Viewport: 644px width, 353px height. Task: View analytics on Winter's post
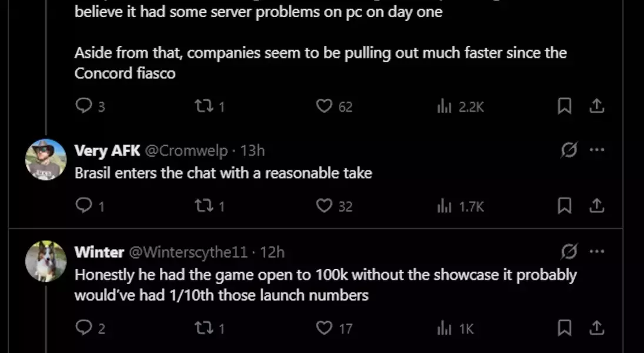pyautogui.click(x=444, y=328)
